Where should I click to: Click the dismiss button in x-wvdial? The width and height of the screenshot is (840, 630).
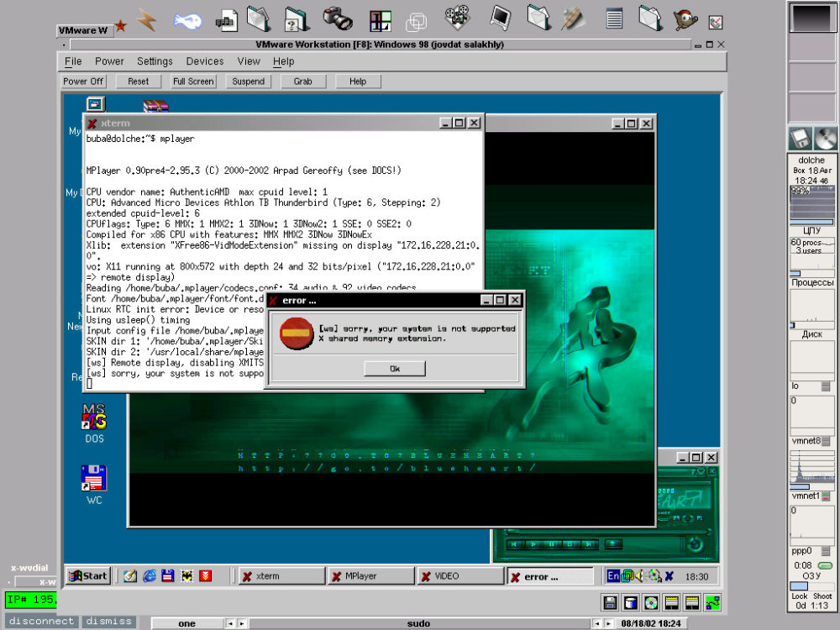tap(108, 621)
